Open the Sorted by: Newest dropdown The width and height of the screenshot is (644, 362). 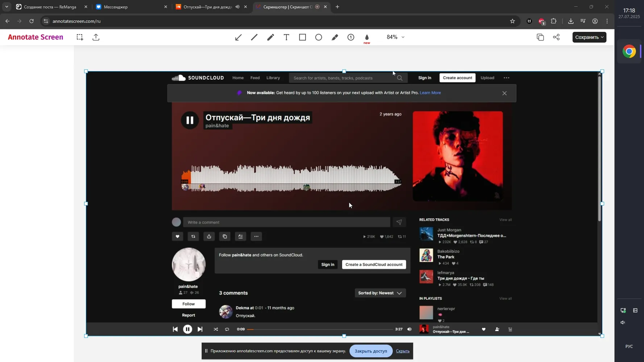[380, 293]
